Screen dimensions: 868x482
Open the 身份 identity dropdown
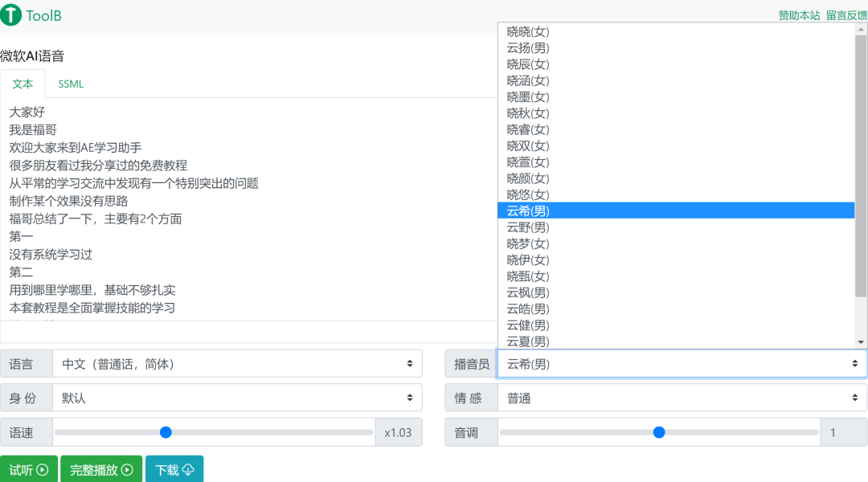(237, 398)
